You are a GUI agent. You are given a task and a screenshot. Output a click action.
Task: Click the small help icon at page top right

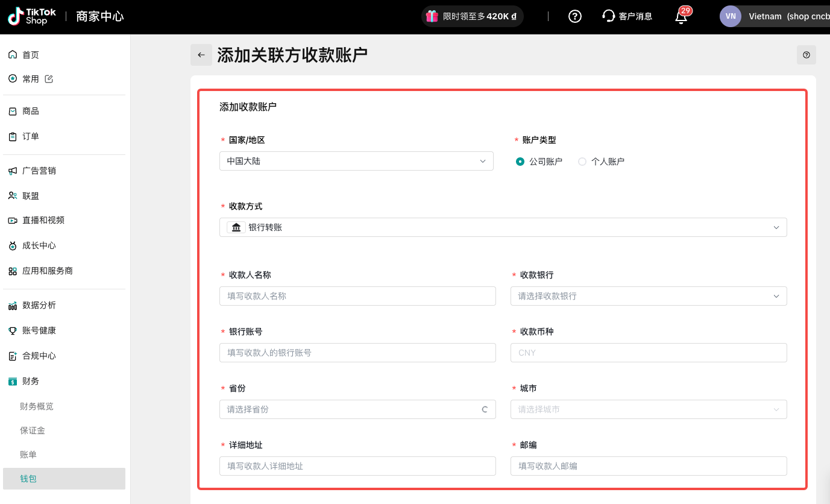tap(806, 55)
